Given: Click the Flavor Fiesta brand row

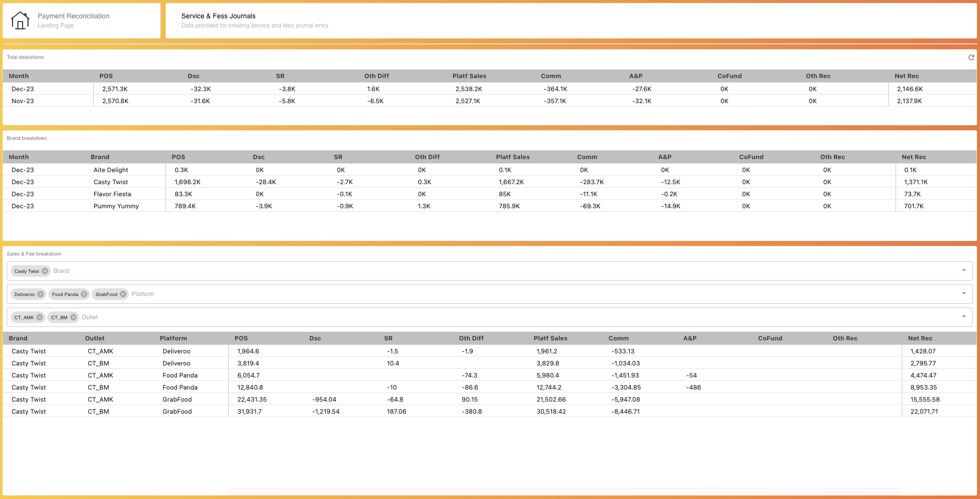Looking at the screenshot, I should click(x=490, y=194).
